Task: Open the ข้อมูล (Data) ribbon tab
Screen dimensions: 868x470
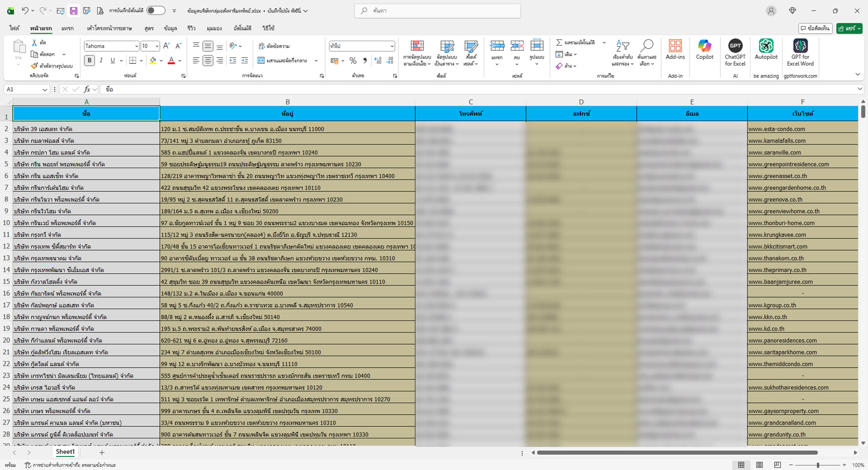Action: click(170, 29)
